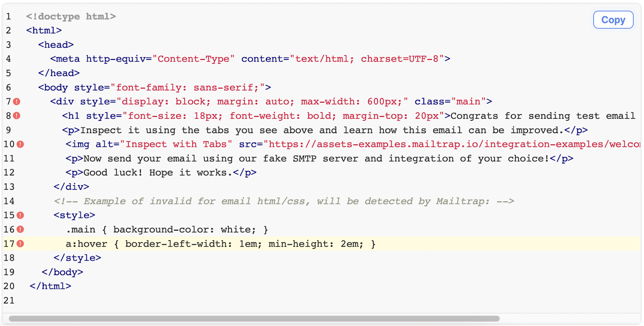Click the "Example of invalid for email" comment
644x326 pixels.
point(284,201)
